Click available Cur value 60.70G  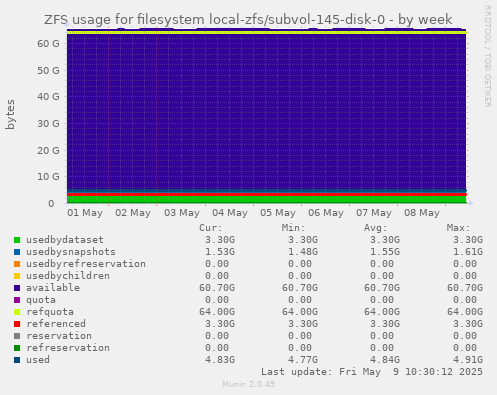217,288
